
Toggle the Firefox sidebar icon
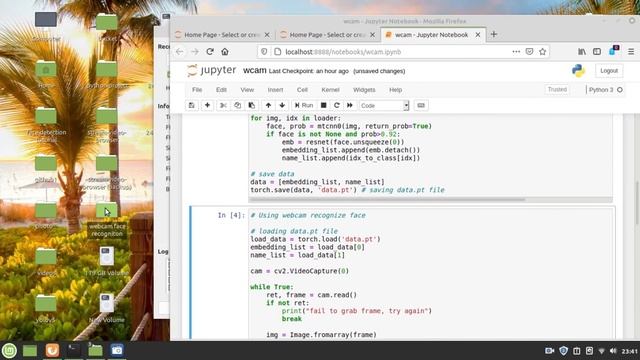tap(597, 52)
